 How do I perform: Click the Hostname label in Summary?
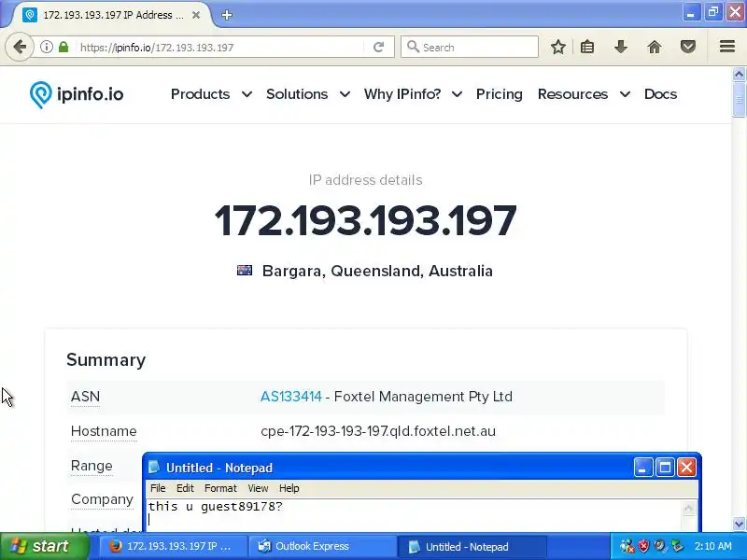point(104,431)
